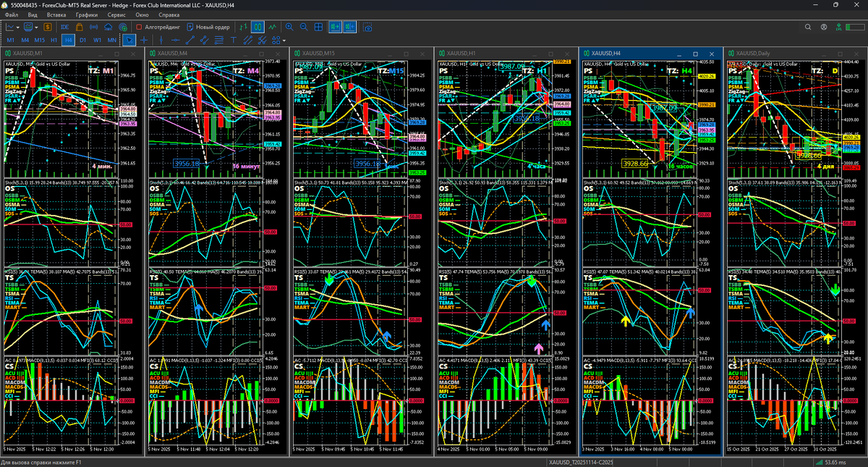
Task: Toggle the Алготрейдинг button
Action: click(x=158, y=27)
